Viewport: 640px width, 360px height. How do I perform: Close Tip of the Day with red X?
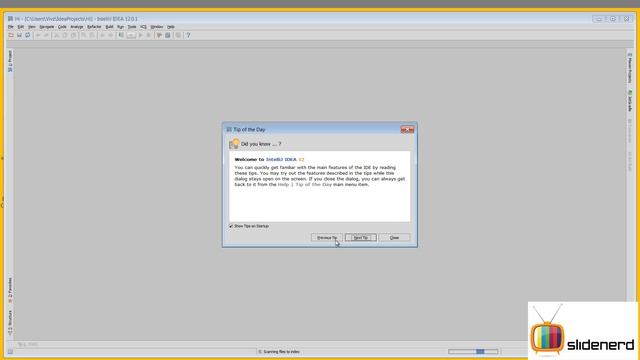point(407,130)
